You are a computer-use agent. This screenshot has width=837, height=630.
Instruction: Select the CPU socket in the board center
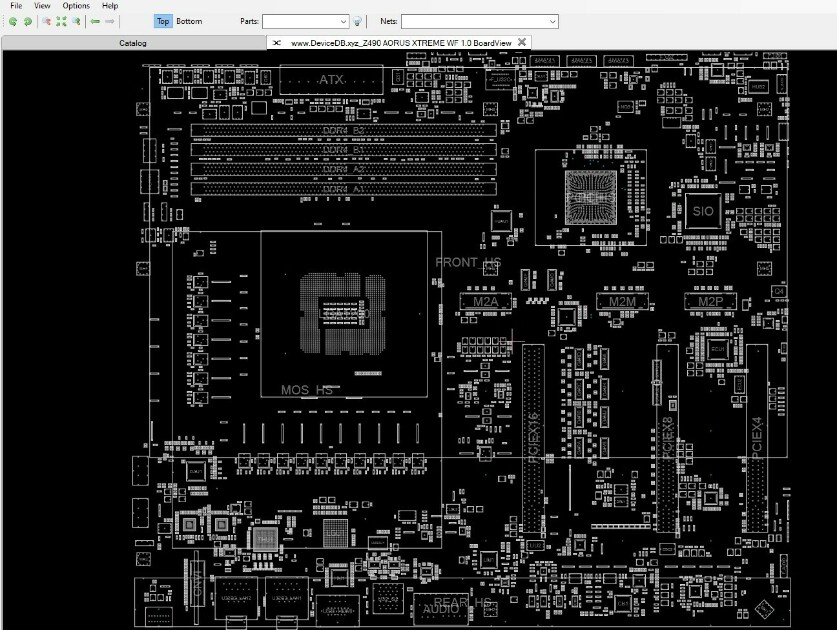pos(343,313)
